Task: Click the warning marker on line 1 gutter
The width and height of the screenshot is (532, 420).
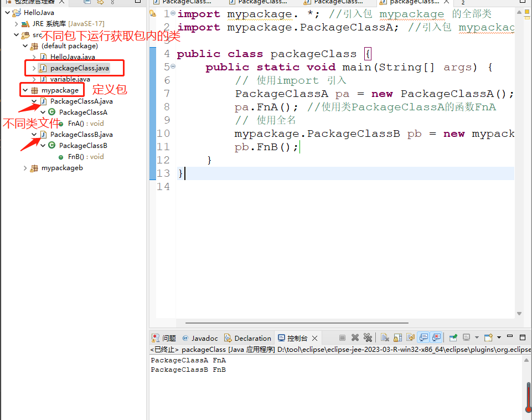Action: click(x=153, y=14)
